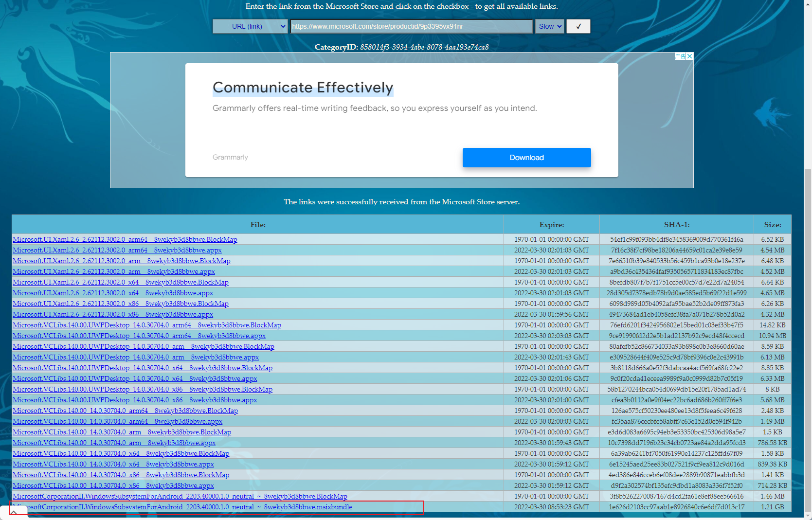The height and width of the screenshot is (520, 812).
Task: Expand the Slow ring dropdown
Action: coord(549,26)
